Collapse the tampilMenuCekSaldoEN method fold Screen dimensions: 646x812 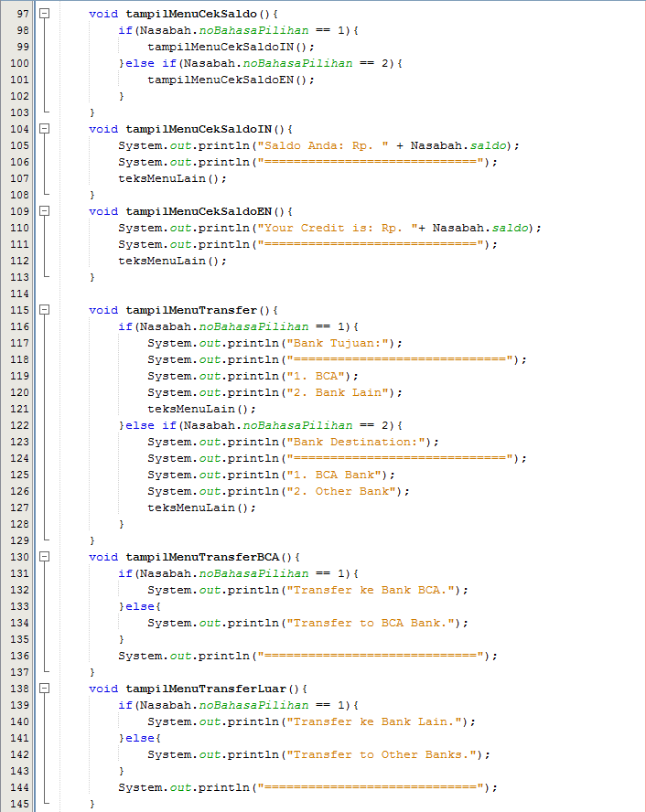click(45, 210)
